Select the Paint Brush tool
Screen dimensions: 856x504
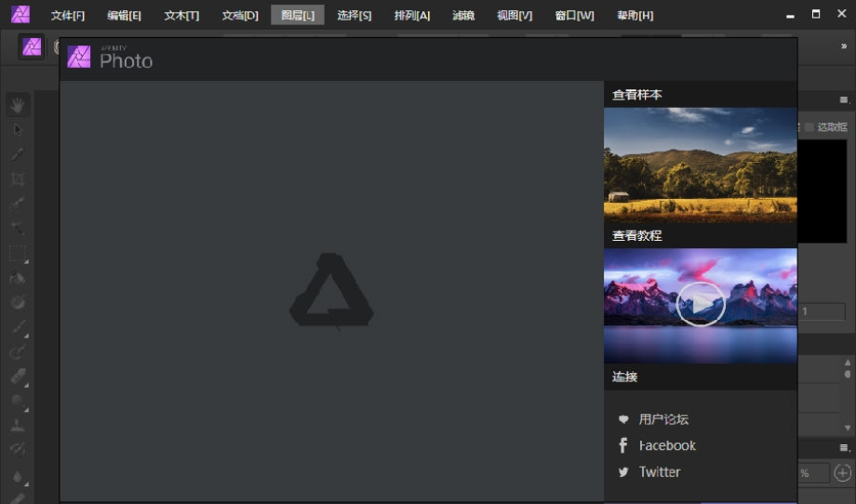click(18, 327)
